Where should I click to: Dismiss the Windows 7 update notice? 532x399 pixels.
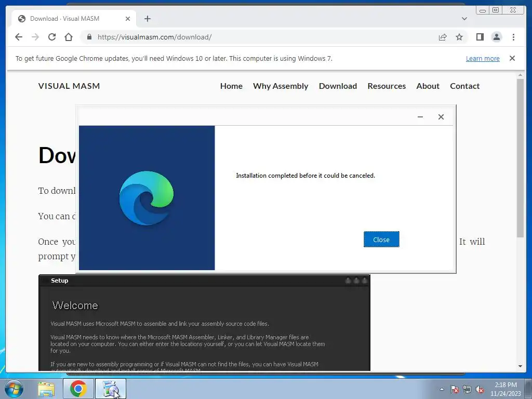coord(512,58)
